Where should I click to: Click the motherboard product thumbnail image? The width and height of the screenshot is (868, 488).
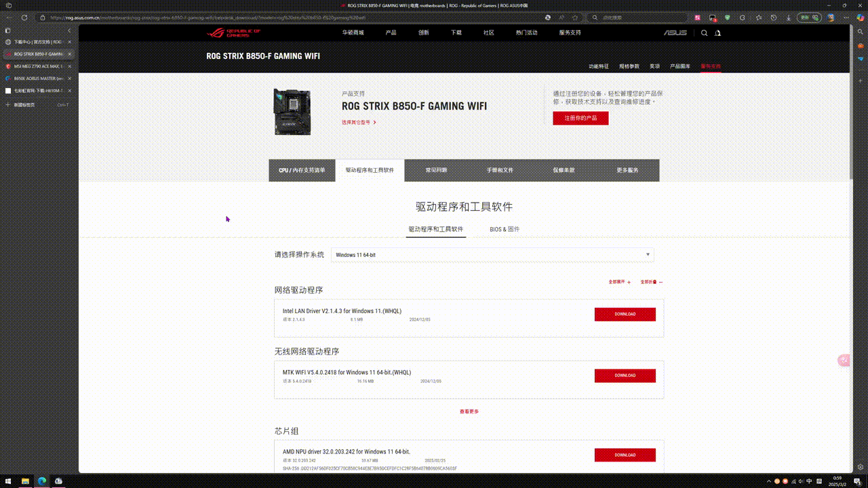pyautogui.click(x=292, y=112)
